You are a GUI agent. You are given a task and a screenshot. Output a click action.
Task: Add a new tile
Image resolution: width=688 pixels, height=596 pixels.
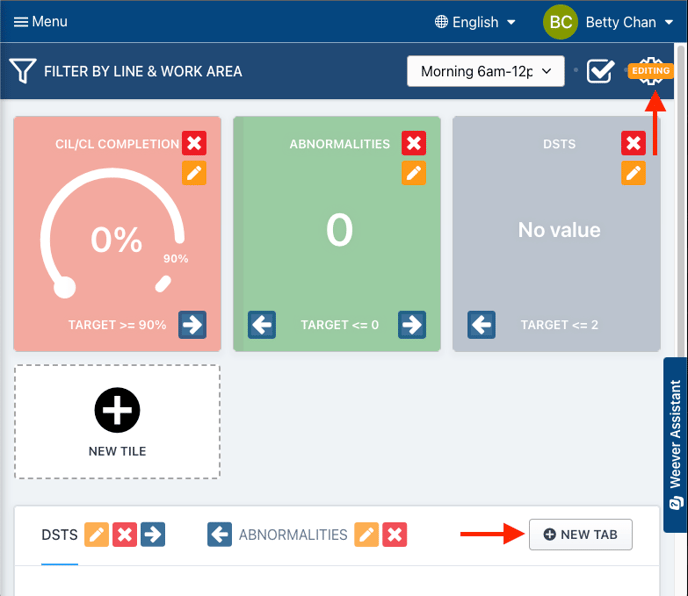[117, 421]
